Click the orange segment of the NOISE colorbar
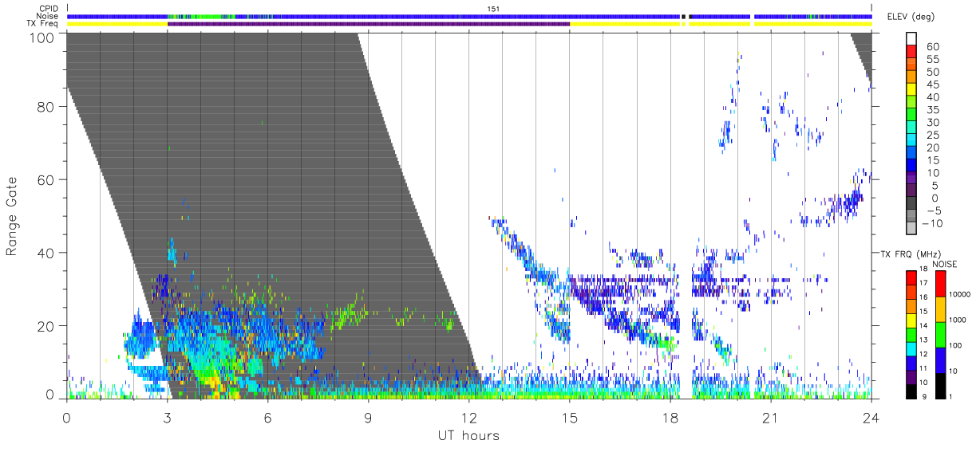Screen dimensions: 980x452 pos(940,309)
